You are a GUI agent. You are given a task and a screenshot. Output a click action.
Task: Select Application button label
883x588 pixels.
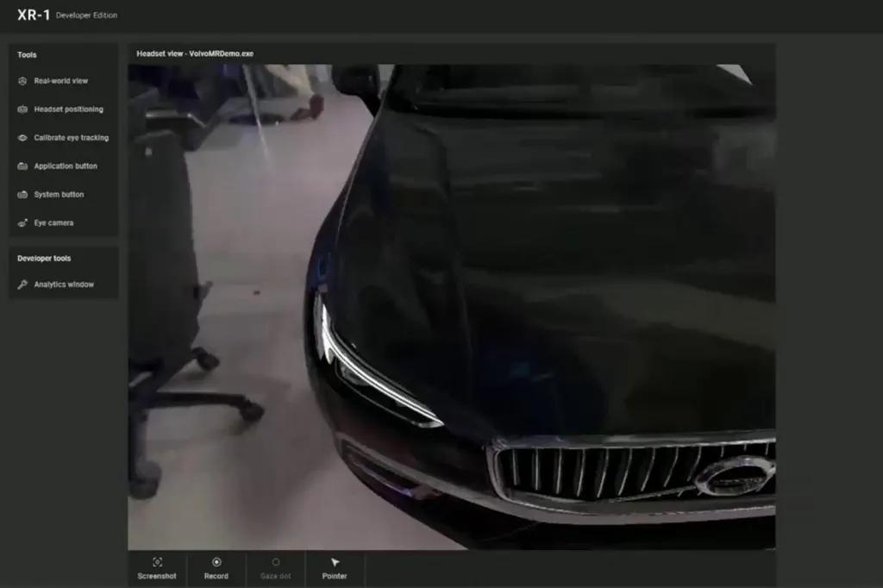[x=66, y=166]
